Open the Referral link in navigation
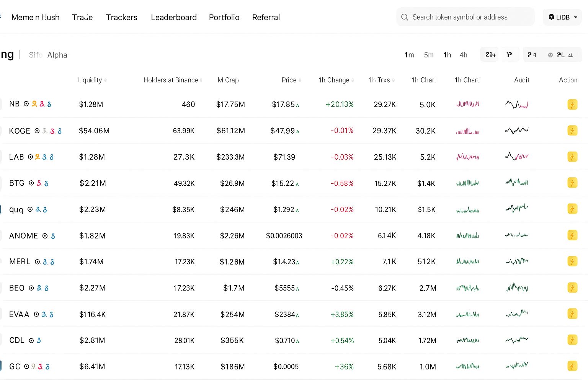The width and height of the screenshot is (588, 392). point(266,18)
